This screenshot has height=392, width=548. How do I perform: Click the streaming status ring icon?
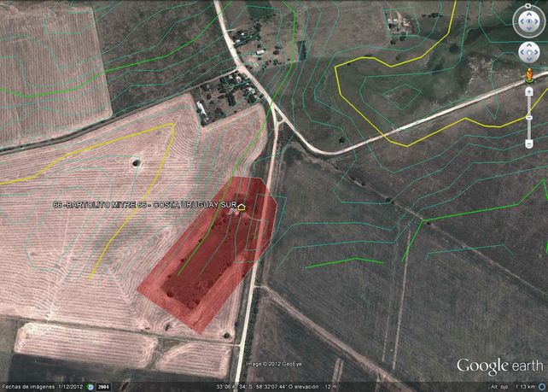click(543, 386)
